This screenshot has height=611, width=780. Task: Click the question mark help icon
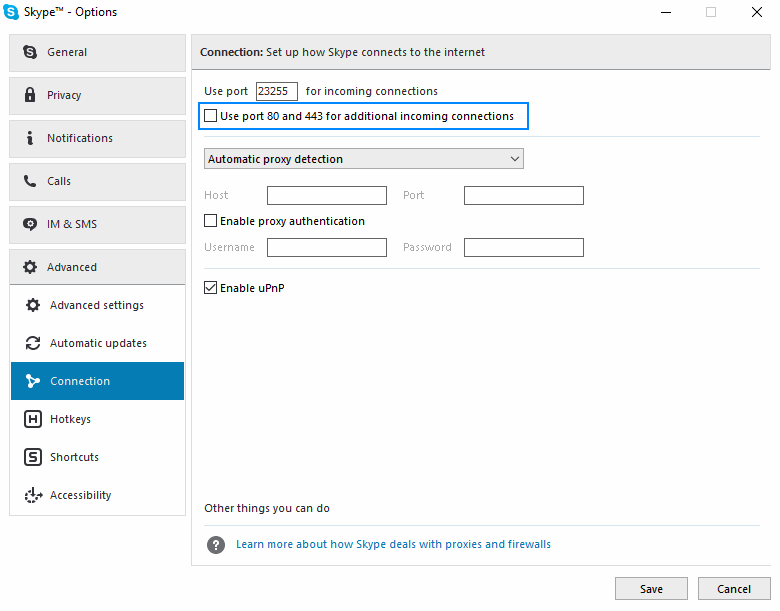[216, 544]
